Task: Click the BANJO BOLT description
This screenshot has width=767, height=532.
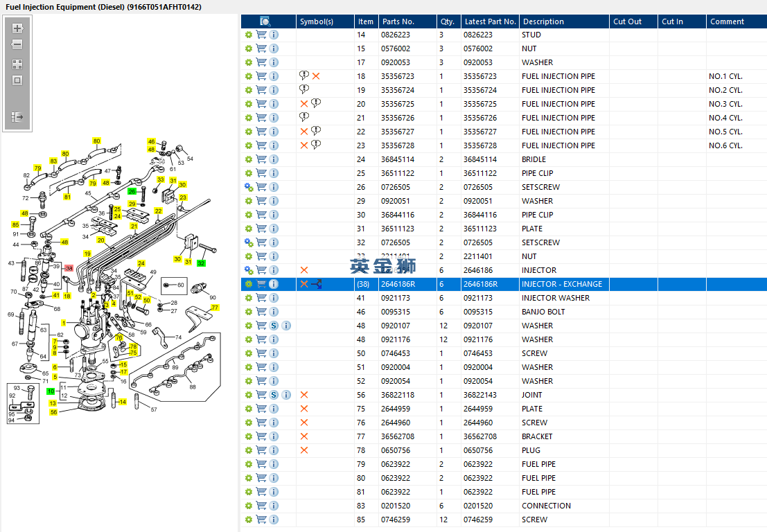Action: [543, 312]
